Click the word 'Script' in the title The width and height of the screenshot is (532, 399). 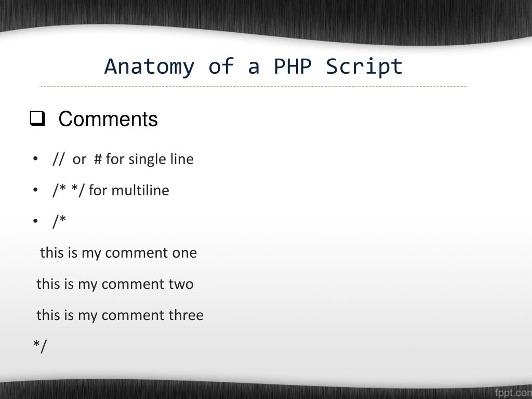[365, 66]
